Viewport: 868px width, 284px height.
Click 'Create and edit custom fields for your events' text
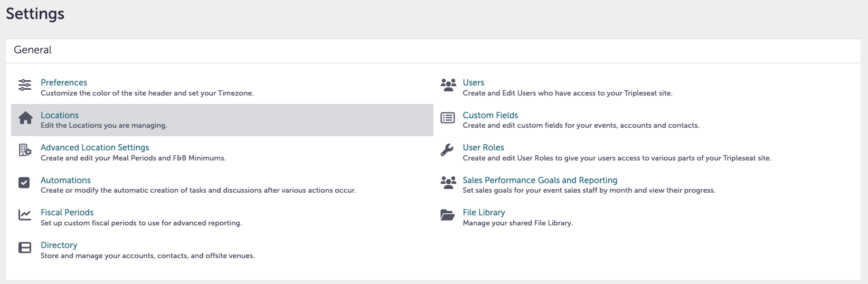[581, 125]
